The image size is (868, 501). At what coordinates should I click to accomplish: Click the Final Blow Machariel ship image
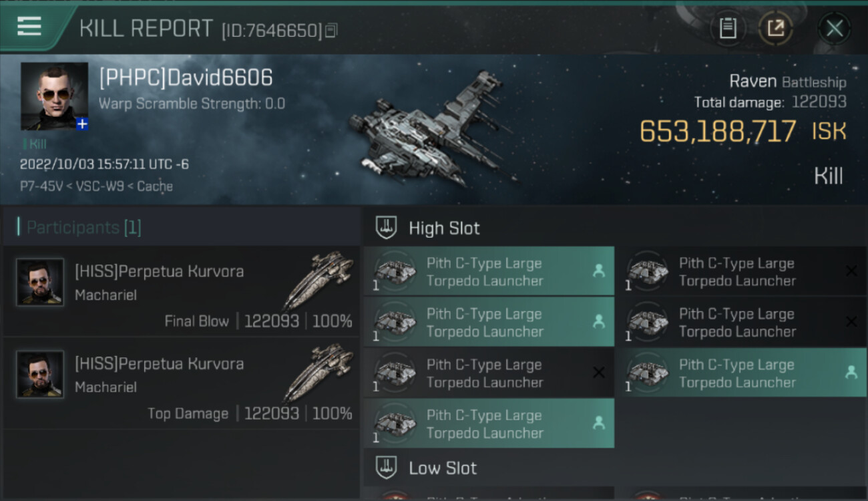point(318,280)
